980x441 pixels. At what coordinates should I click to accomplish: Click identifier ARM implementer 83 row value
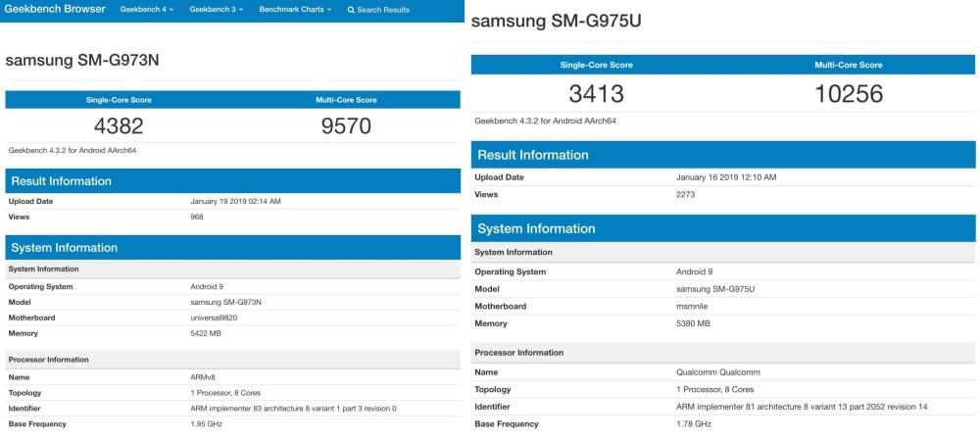(293, 409)
